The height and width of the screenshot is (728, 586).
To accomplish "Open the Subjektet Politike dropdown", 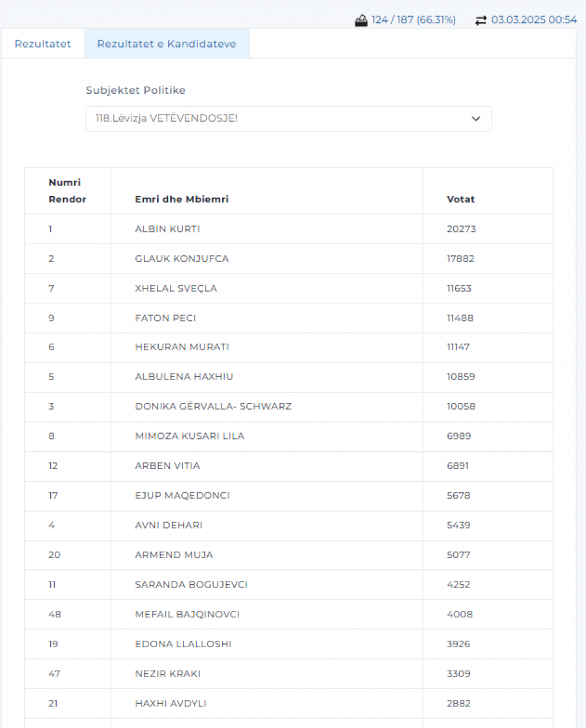I will pos(288,119).
